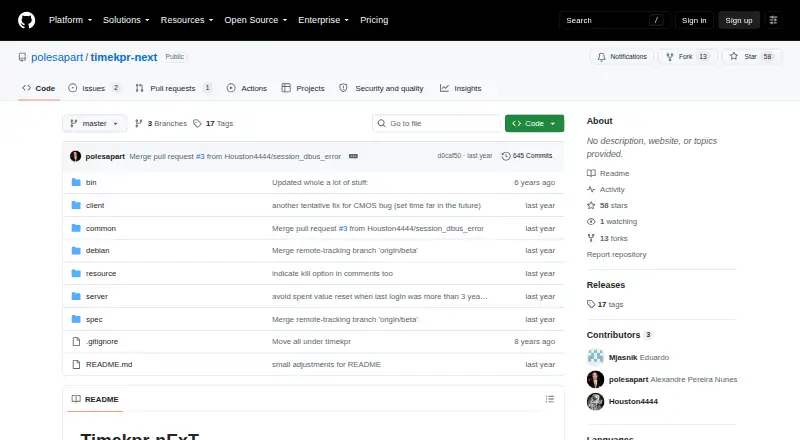
Task: Click the GitHub logo icon
Action: point(27,20)
